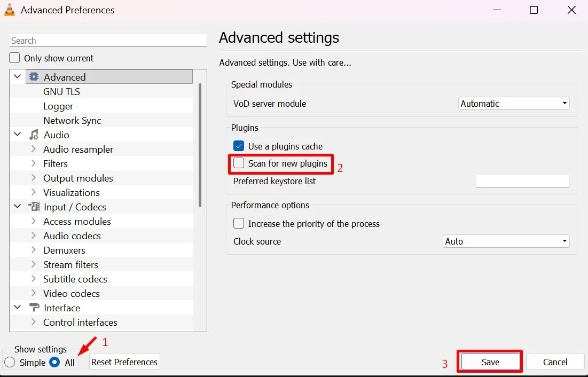The height and width of the screenshot is (377, 588).
Task: Select the Advanced tree item
Action: tap(65, 77)
